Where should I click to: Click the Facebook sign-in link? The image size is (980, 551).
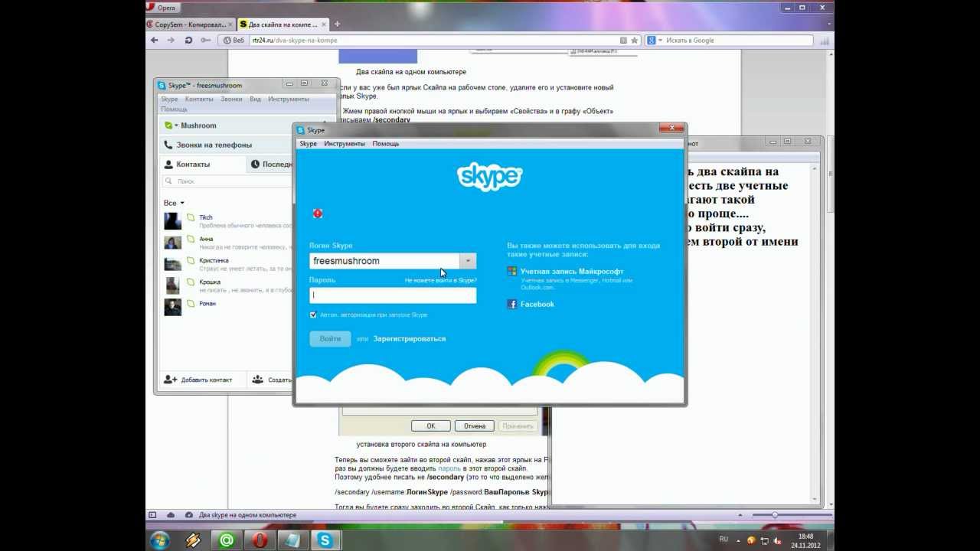(x=537, y=304)
